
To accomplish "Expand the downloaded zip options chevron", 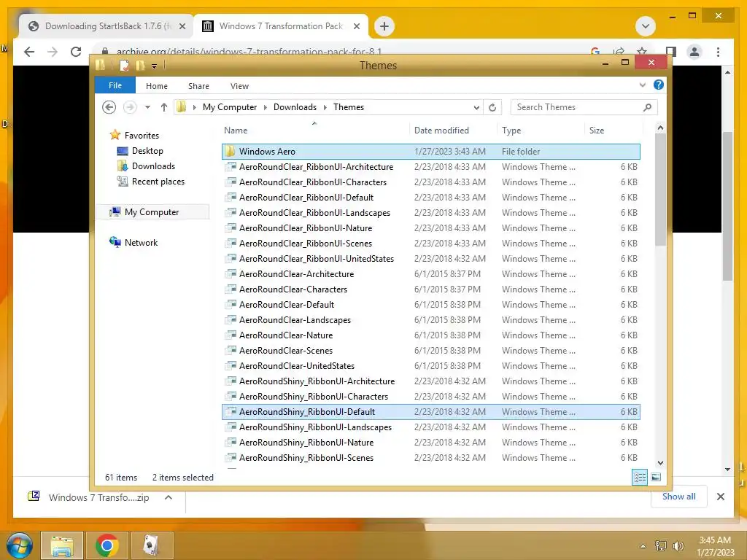I will (x=169, y=497).
